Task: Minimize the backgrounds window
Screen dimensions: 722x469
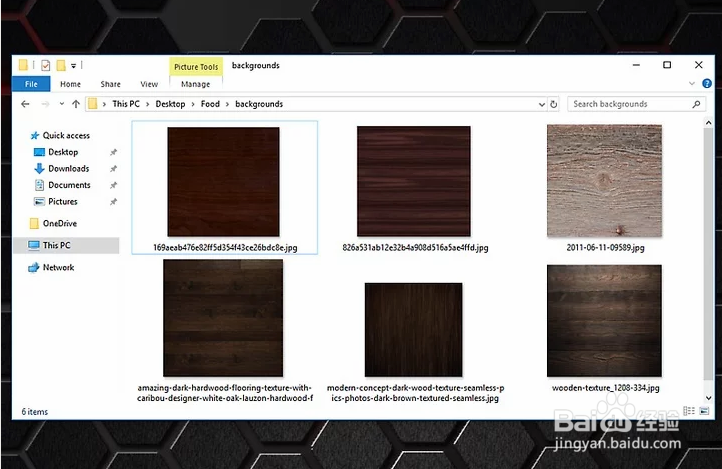Action: (x=636, y=65)
